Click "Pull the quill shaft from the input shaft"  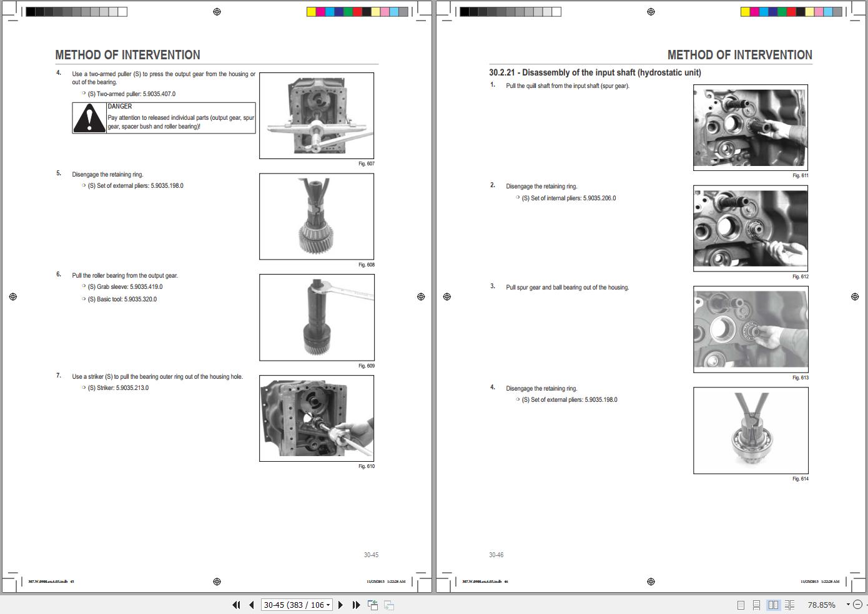pyautogui.click(x=568, y=86)
